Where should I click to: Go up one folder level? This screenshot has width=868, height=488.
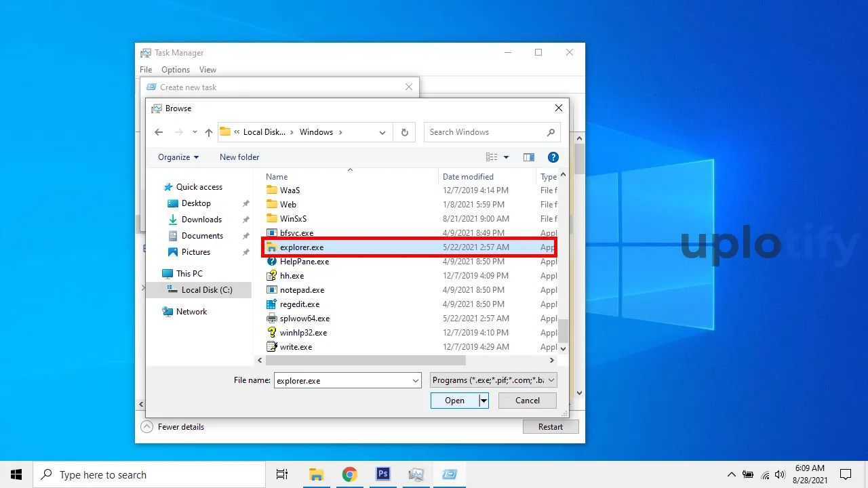click(x=209, y=132)
